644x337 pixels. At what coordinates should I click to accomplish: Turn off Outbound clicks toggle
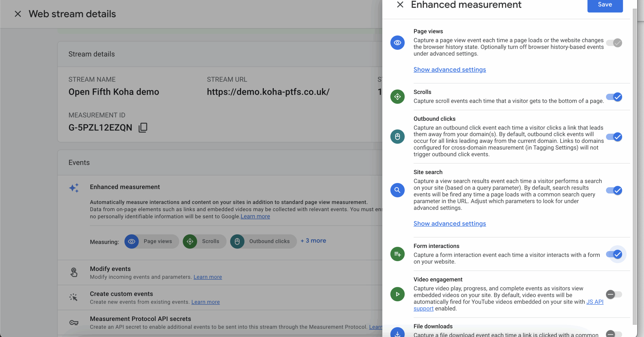614,137
